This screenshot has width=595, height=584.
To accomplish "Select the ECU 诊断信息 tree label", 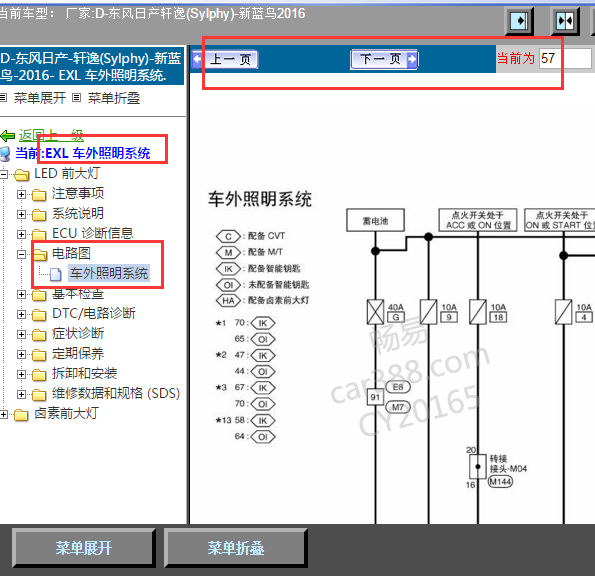I will (93, 233).
